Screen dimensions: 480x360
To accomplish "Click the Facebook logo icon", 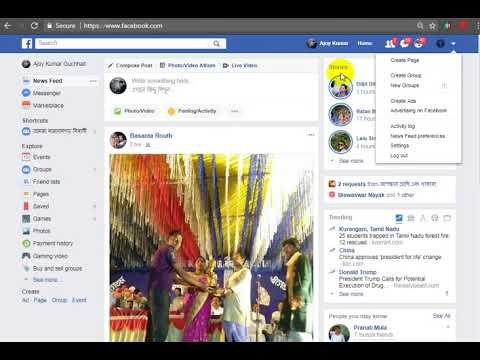I will pyautogui.click(x=27, y=43).
